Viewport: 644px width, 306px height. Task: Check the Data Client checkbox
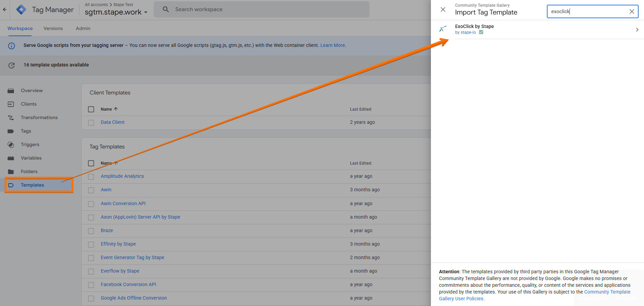(91, 123)
